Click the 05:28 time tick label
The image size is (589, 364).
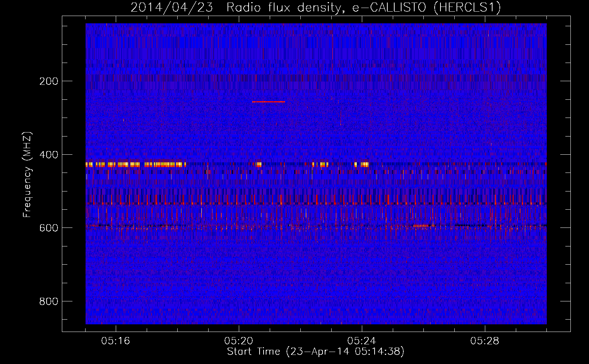coord(485,341)
